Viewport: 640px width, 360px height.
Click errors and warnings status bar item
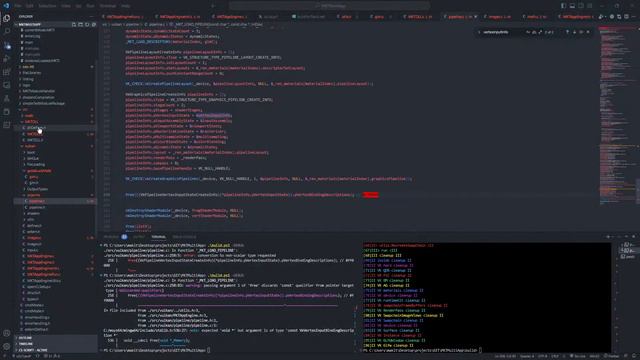[x=52, y=356]
